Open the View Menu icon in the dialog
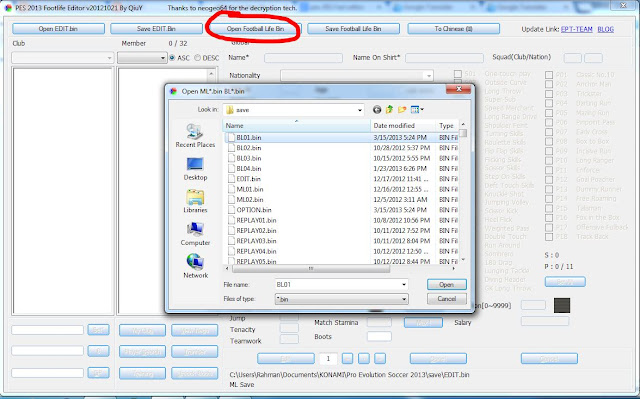 pos(417,109)
